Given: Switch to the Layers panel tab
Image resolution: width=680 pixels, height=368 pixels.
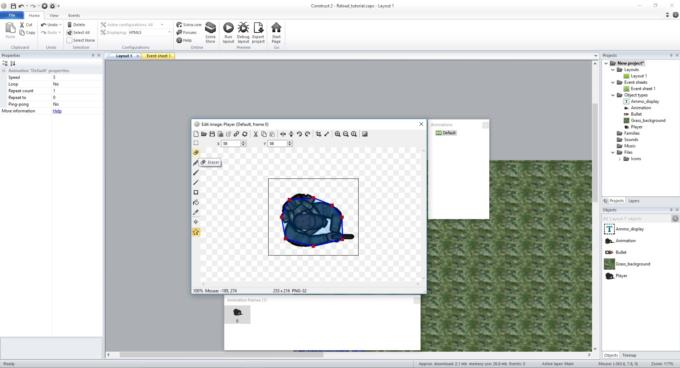Looking at the screenshot, I should coord(634,201).
